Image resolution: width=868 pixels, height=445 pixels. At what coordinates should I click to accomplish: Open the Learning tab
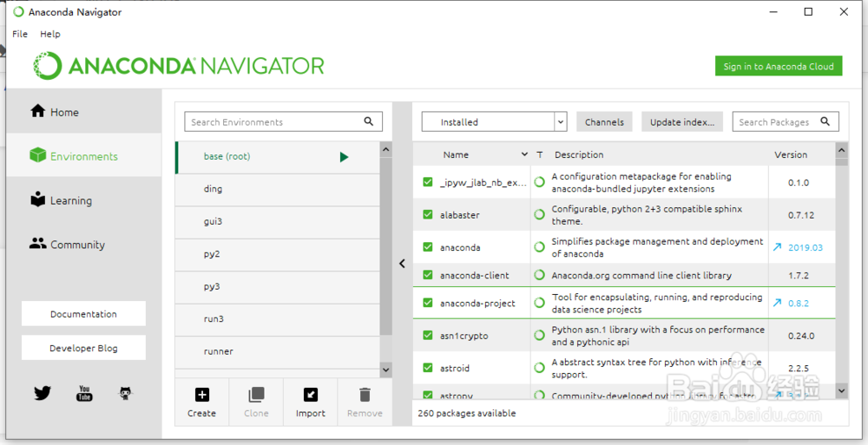[84, 200]
